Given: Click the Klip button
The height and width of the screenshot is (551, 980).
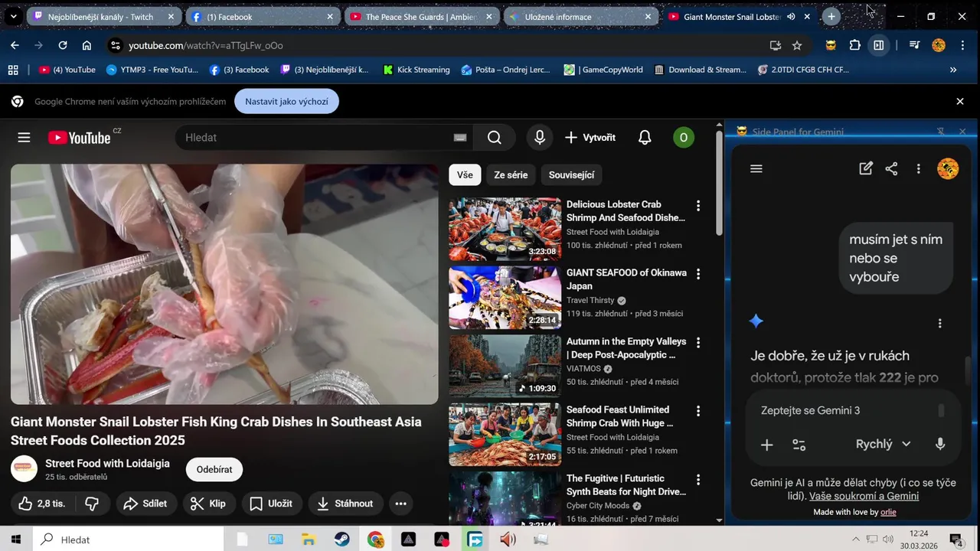Looking at the screenshot, I should pos(207,504).
